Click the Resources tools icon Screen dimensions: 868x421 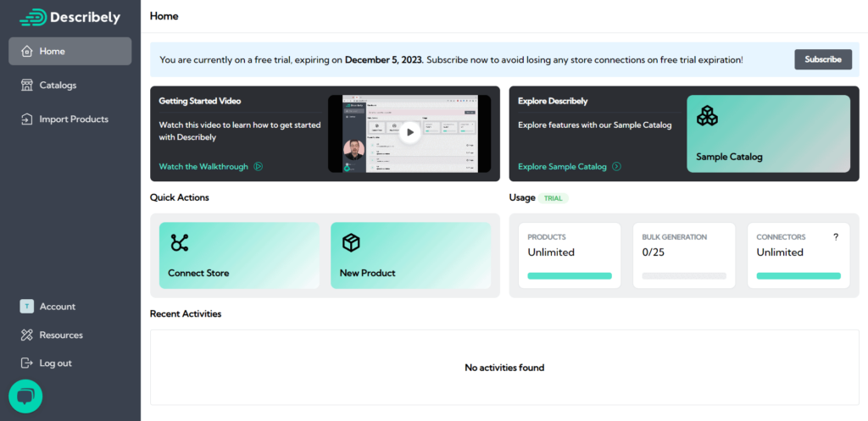point(26,335)
